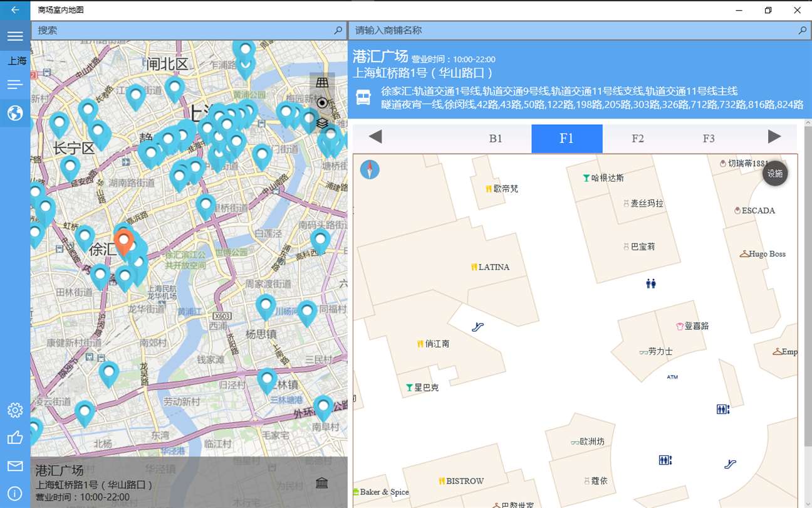This screenshot has height=508, width=812.
Task: Choose the 俏江南 restaurant label
Action: [x=433, y=344]
